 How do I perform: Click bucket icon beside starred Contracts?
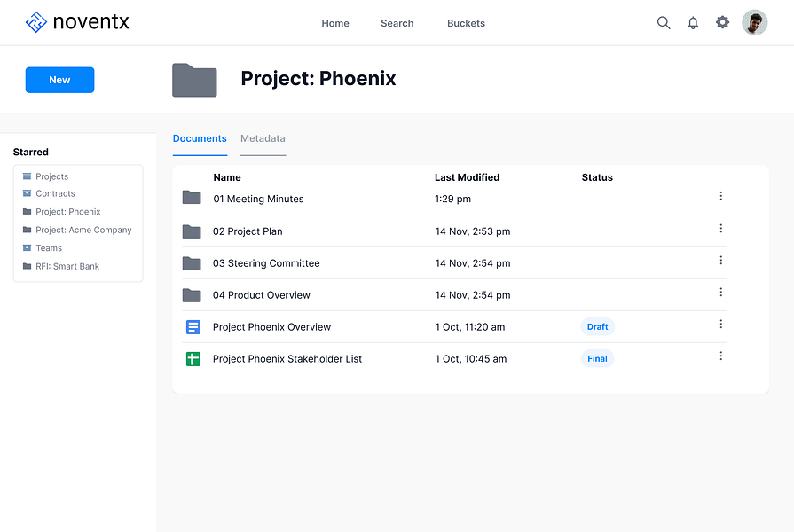tap(27, 193)
